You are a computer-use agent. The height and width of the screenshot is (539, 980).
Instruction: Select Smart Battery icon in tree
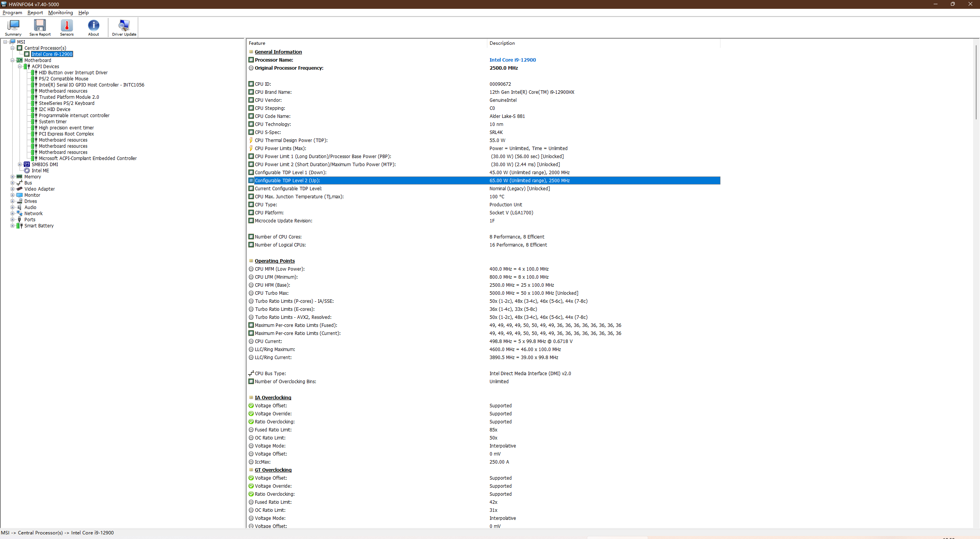[20, 226]
